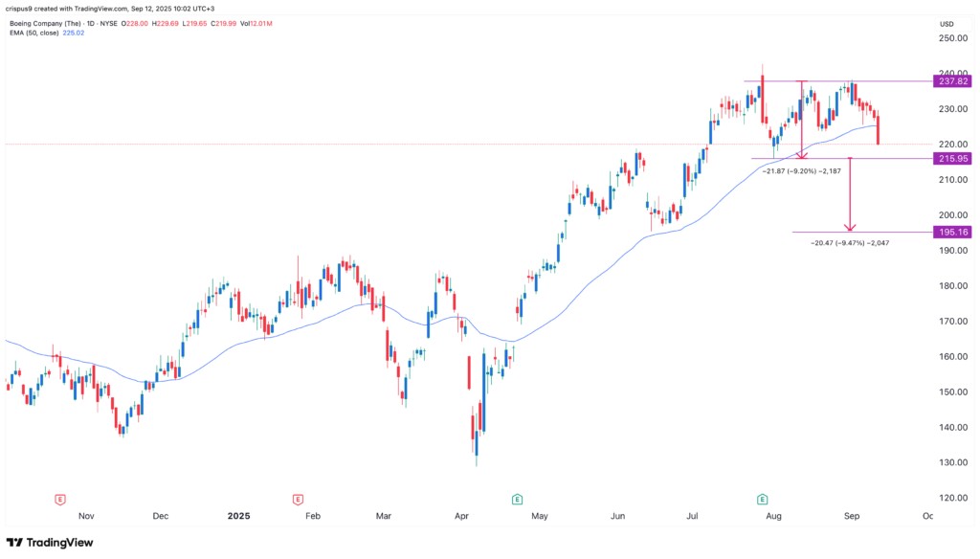Open the USD currency label on the price axis
980x559 pixels.
coord(948,23)
